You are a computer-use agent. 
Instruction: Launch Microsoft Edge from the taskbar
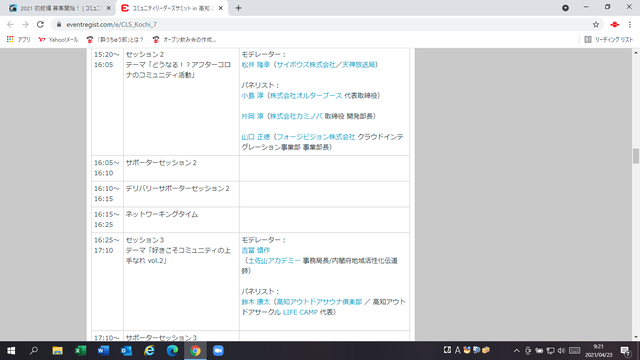click(172, 351)
